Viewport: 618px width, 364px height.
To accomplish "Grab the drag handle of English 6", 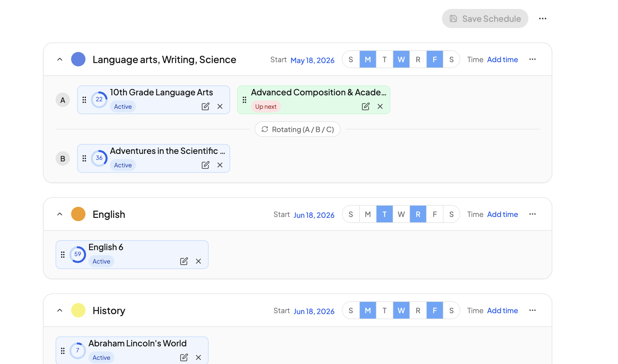I will [63, 255].
